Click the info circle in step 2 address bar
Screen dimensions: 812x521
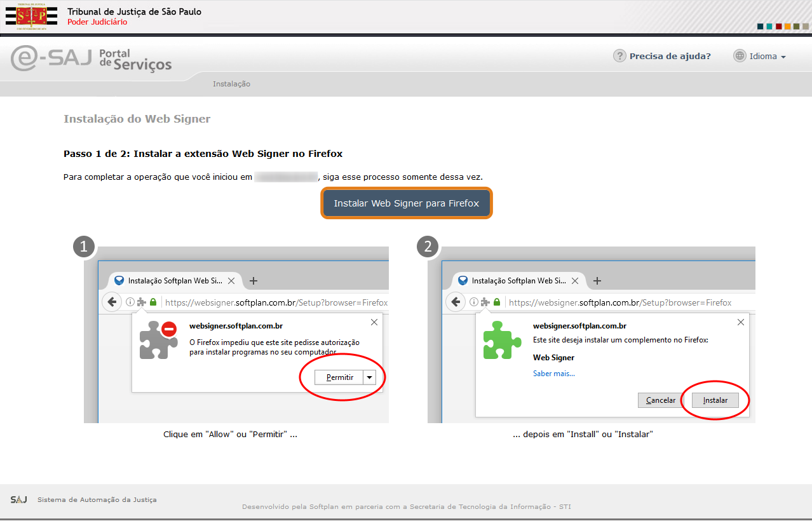[473, 302]
